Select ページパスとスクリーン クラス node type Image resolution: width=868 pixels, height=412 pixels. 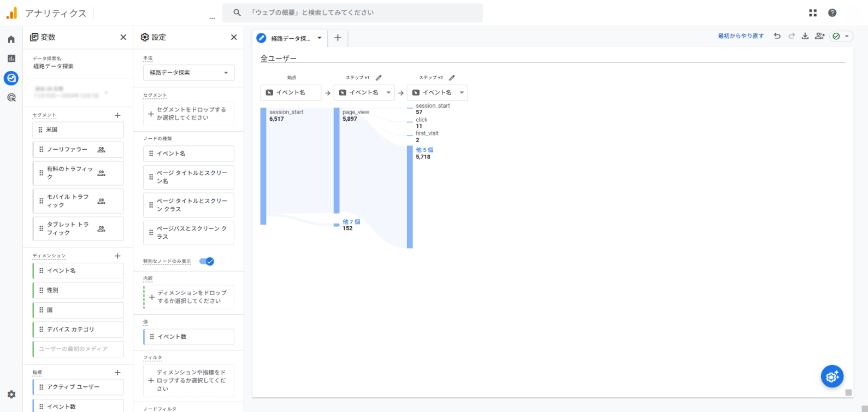(x=188, y=233)
